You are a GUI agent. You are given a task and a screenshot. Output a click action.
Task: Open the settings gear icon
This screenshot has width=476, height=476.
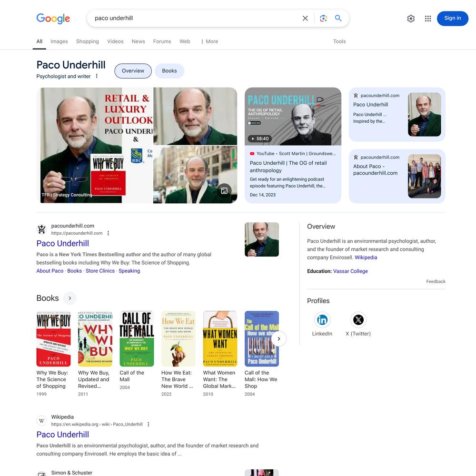tap(411, 19)
